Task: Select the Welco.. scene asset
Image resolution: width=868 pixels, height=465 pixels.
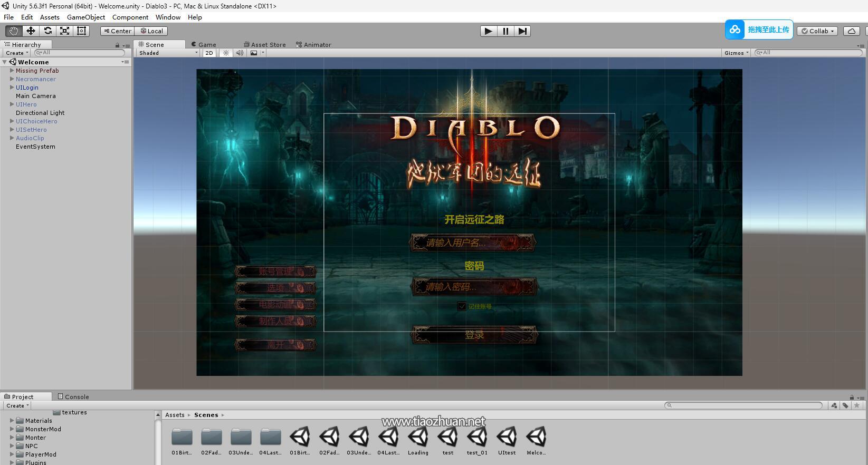Action: click(x=536, y=441)
